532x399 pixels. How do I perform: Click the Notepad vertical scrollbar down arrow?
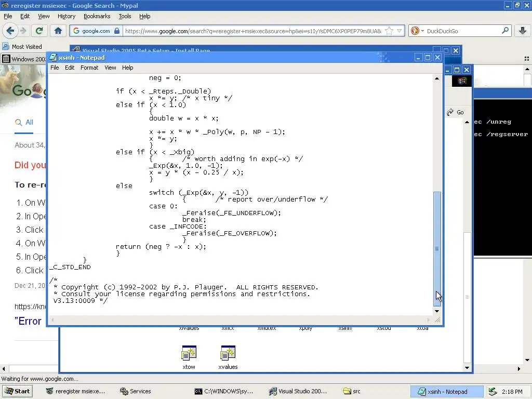[437, 311]
